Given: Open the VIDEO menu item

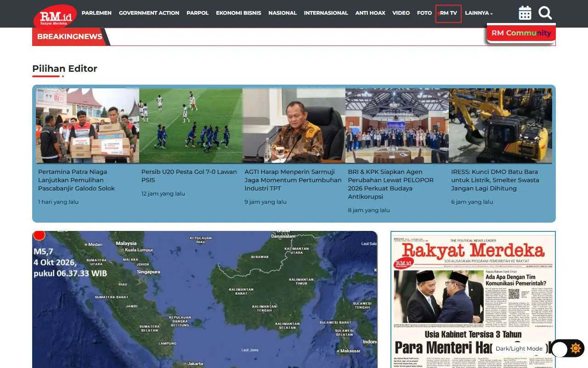Looking at the screenshot, I should click(401, 13).
